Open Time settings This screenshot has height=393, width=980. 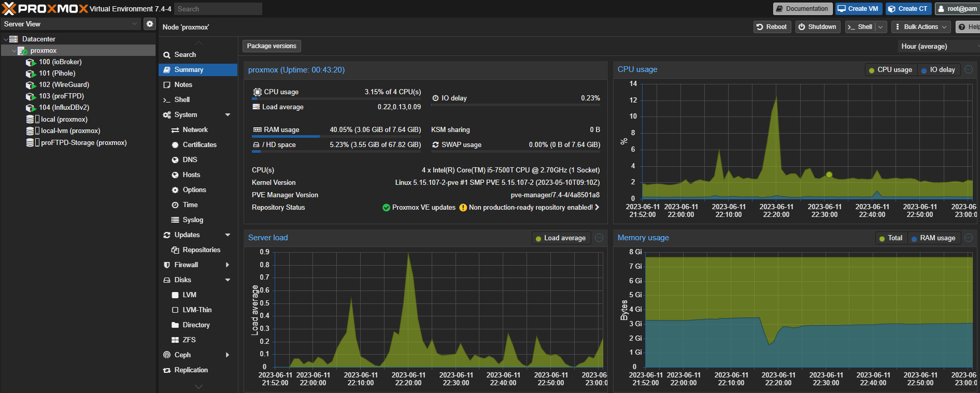click(198, 205)
